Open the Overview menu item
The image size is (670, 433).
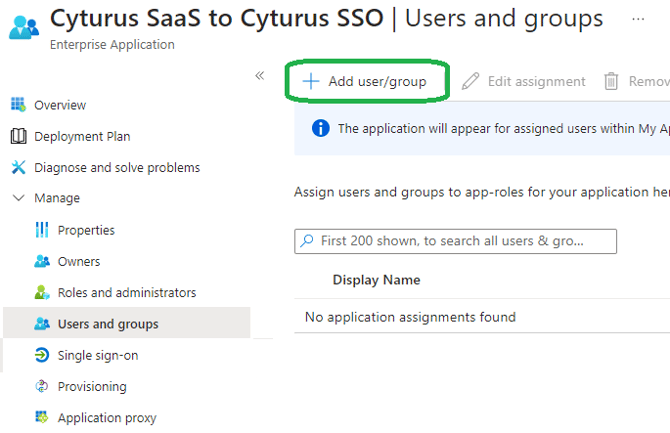point(60,105)
